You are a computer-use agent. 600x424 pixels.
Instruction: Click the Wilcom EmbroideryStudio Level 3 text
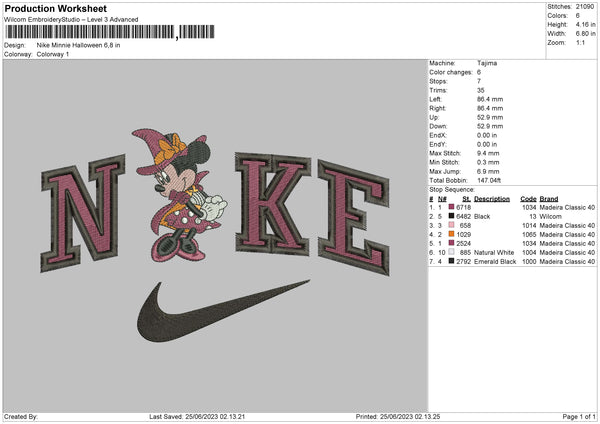point(71,20)
